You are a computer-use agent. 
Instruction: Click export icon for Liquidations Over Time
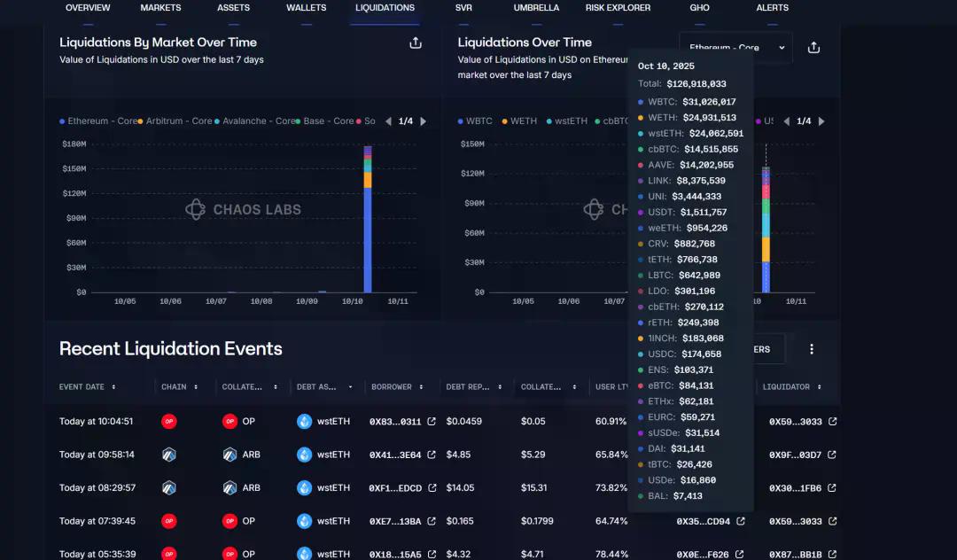click(813, 48)
